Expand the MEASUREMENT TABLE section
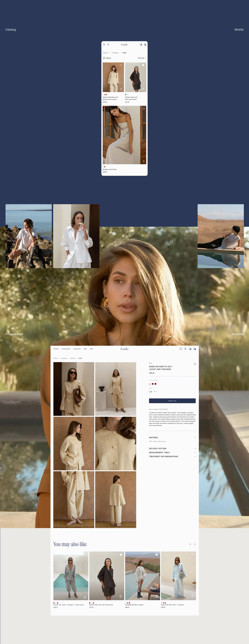This screenshot has width=249, height=644. [172, 453]
